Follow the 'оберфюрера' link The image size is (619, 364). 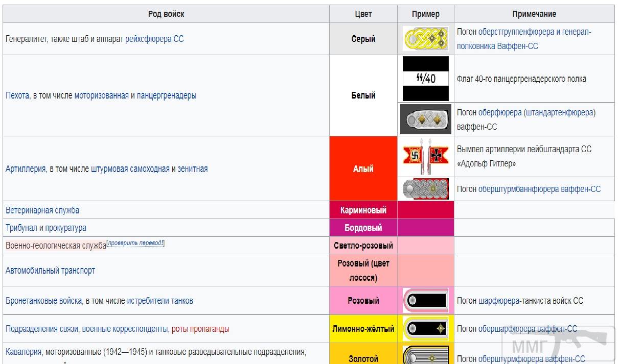pos(499,112)
